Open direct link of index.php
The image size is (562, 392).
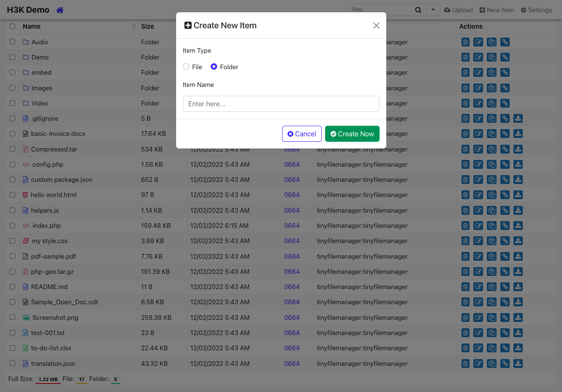click(x=505, y=226)
